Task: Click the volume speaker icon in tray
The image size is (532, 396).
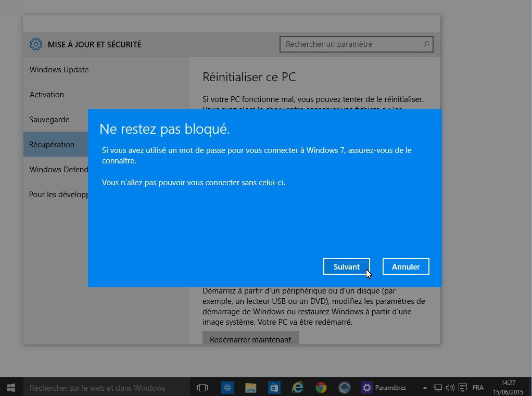Action: pos(450,388)
